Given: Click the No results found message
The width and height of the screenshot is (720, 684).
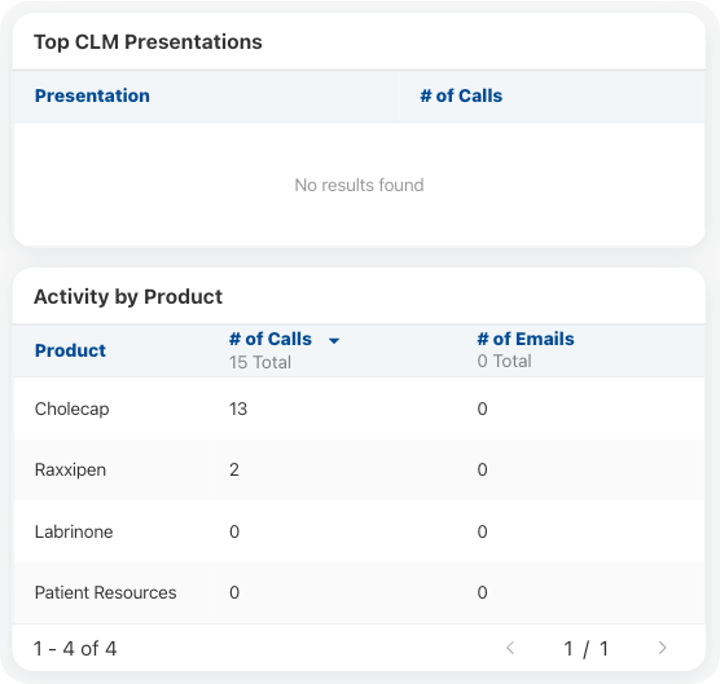Looking at the screenshot, I should [359, 185].
